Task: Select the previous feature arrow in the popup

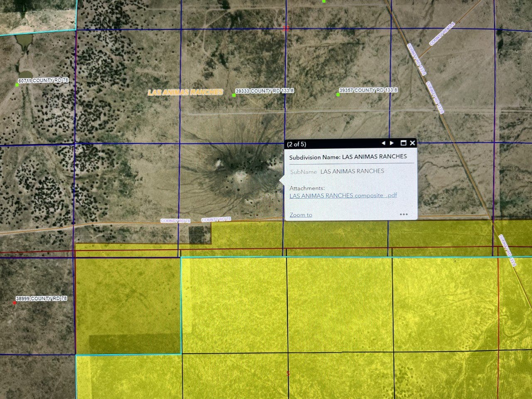Action: point(383,143)
